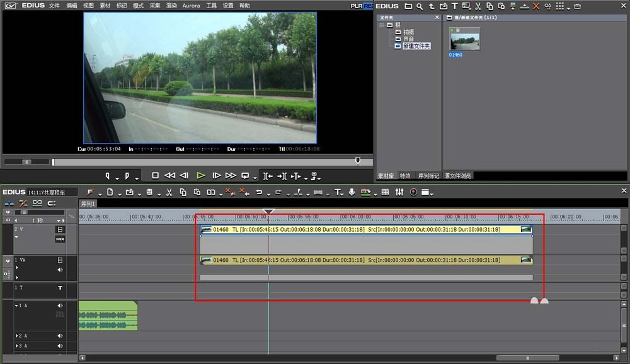Screen dimensions: 630x364
Task: Click the Create Title T icon on timeline toolbar
Action: [338, 192]
